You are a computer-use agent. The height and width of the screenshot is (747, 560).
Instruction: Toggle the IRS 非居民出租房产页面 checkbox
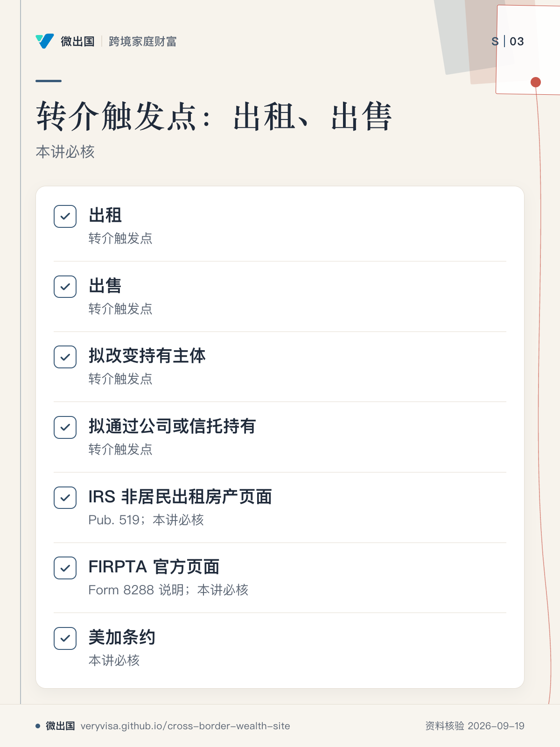(x=65, y=498)
